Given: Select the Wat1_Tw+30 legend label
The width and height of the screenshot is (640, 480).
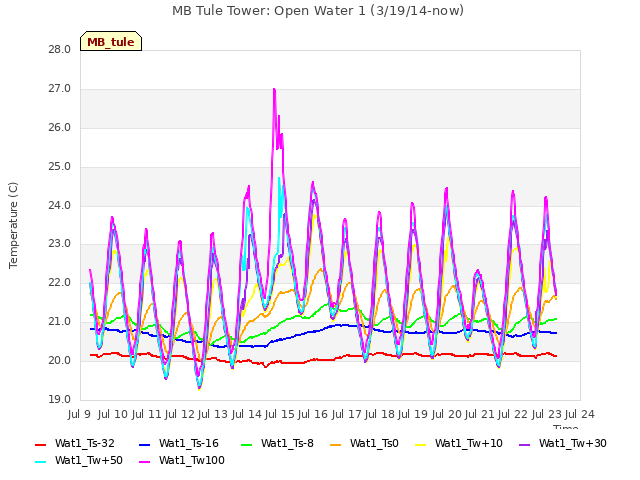Looking at the screenshot, I should coord(573,443).
